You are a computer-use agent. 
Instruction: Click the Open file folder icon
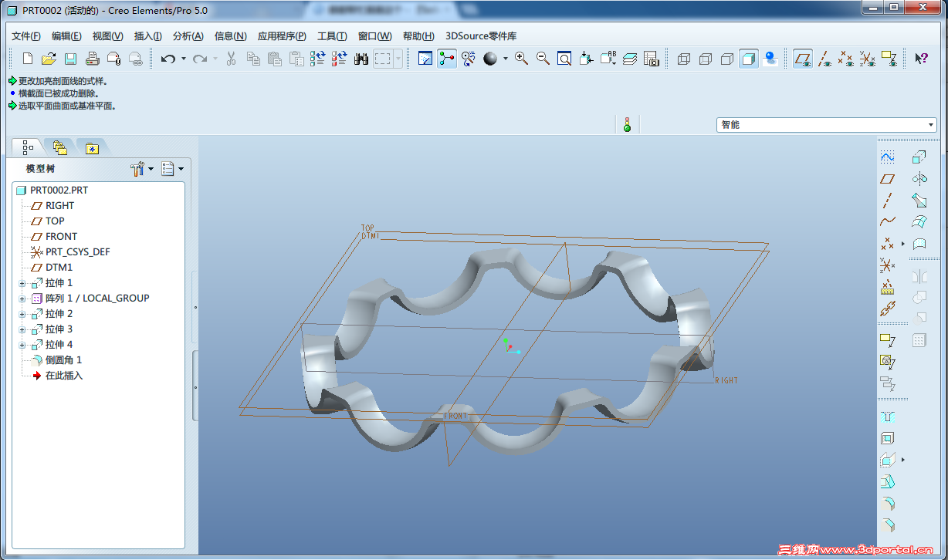tap(49, 59)
